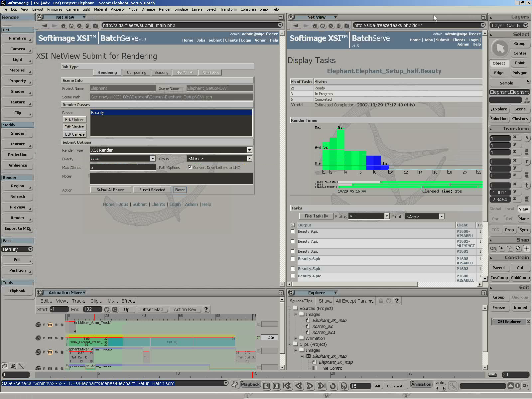This screenshot has height=399, width=532.
Task: Select the Compositing job type tab
Action: 136,72
